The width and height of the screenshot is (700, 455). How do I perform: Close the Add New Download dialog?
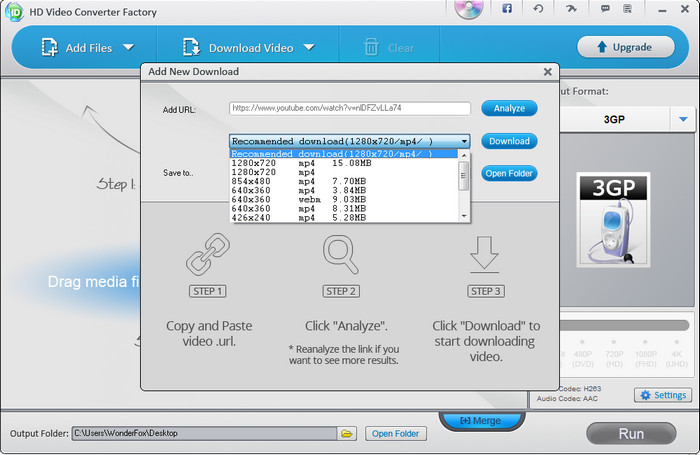548,71
